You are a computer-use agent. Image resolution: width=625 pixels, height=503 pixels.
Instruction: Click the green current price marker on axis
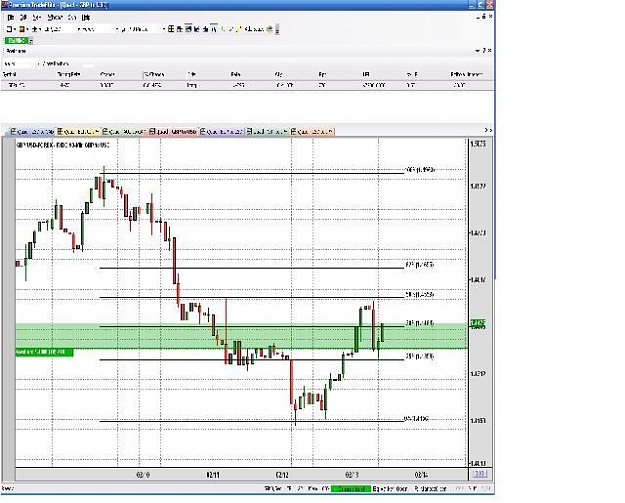click(478, 324)
